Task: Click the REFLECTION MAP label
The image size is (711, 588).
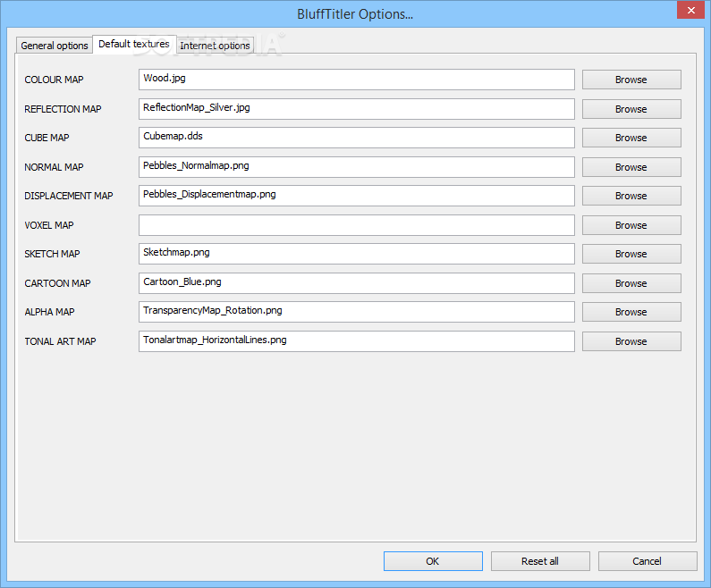Action: coord(63,109)
